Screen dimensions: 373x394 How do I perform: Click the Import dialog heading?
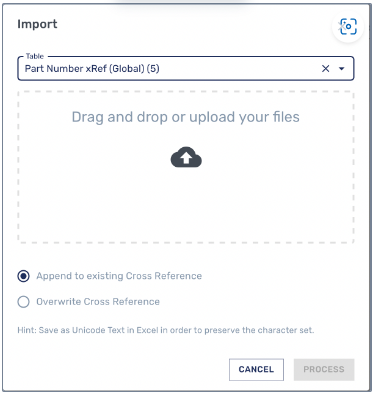pos(37,24)
